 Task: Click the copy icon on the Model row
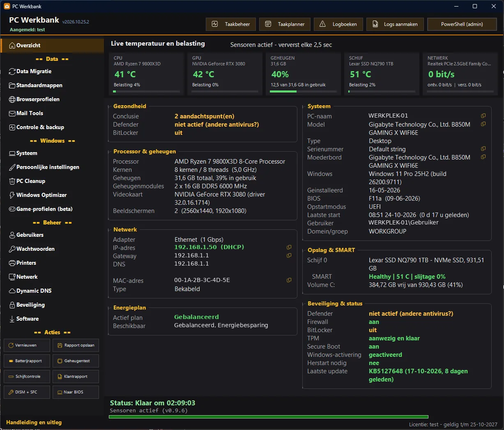point(483,124)
